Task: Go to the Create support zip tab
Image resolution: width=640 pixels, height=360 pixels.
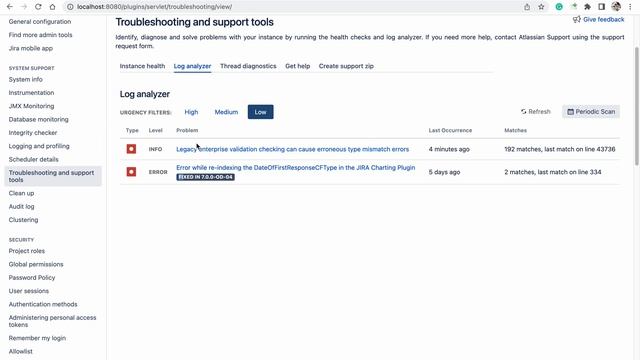Action: point(346,66)
